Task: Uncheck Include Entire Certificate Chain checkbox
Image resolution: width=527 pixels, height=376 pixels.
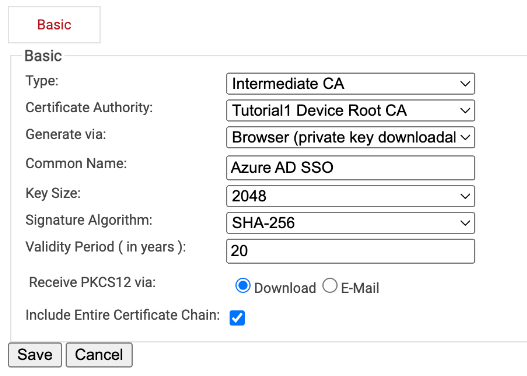Action: click(x=237, y=318)
